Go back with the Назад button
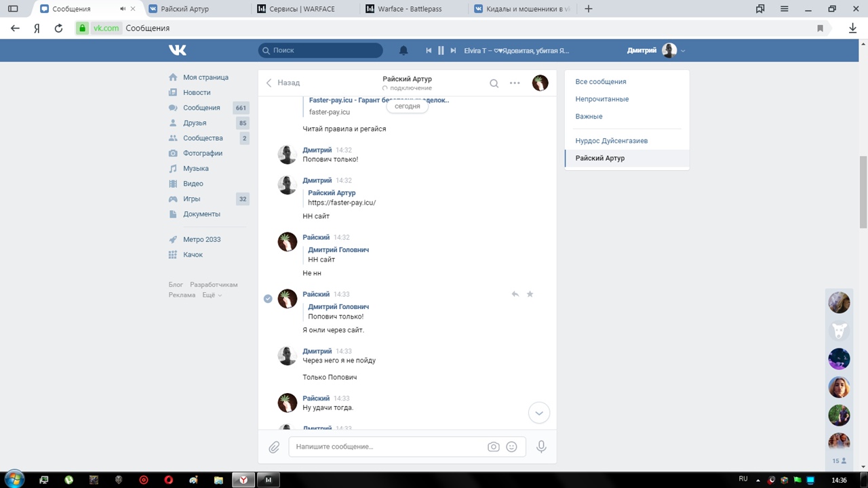Screen dimensions: 868x488 click(283, 83)
